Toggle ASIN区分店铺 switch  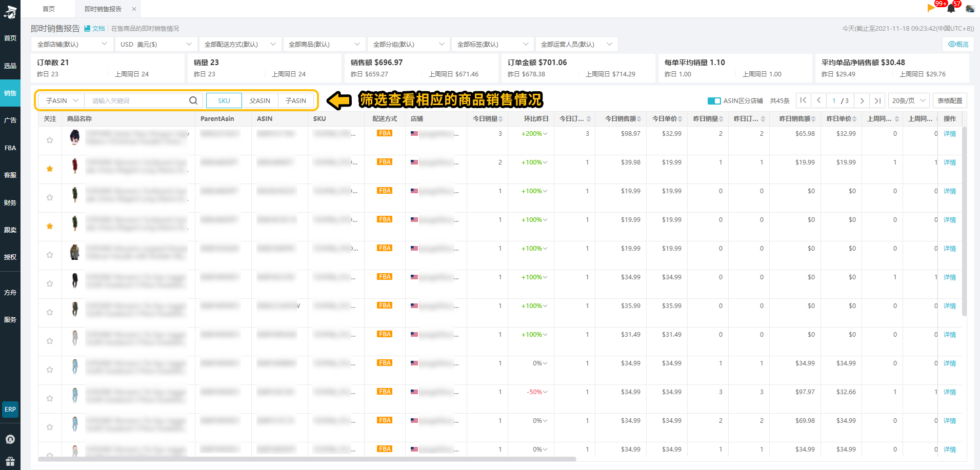click(x=714, y=101)
